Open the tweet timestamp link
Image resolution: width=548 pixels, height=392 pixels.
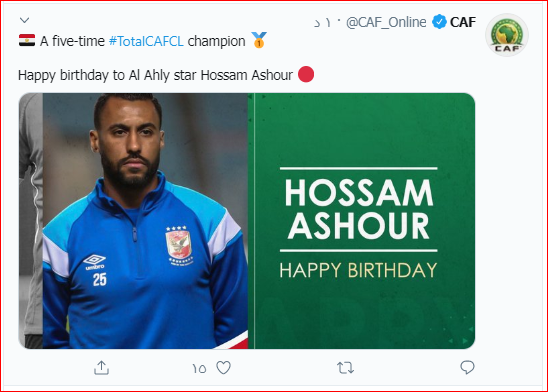(x=322, y=23)
